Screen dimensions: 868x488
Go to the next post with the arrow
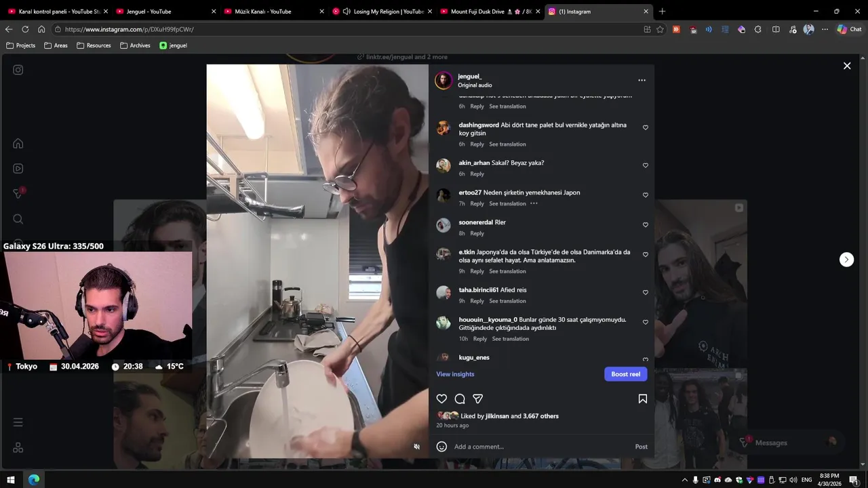click(x=846, y=260)
